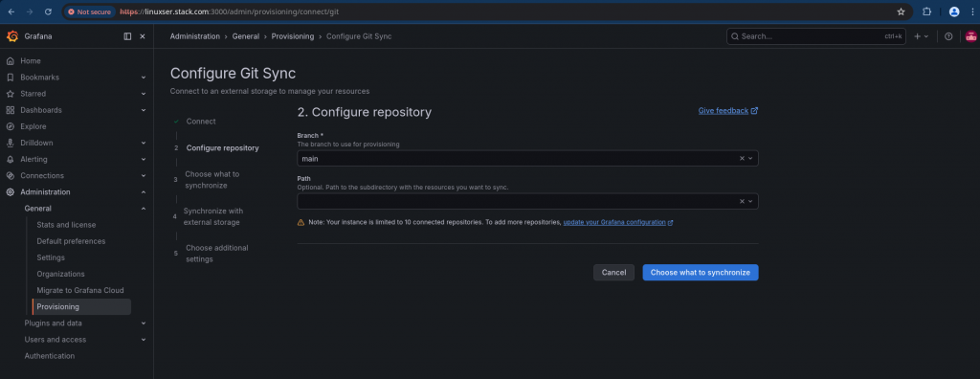Expand the Bookmarks section chevron
This screenshot has height=379, width=980.
click(x=144, y=78)
